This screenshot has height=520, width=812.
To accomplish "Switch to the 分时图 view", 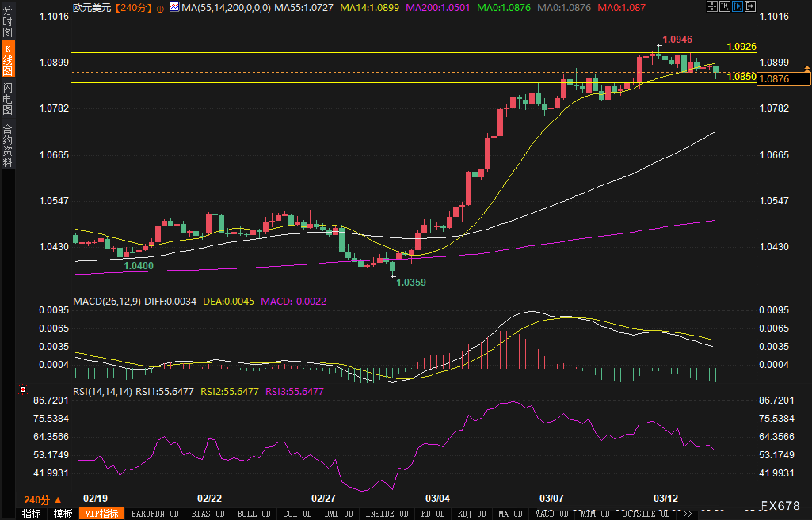I will click(8, 21).
